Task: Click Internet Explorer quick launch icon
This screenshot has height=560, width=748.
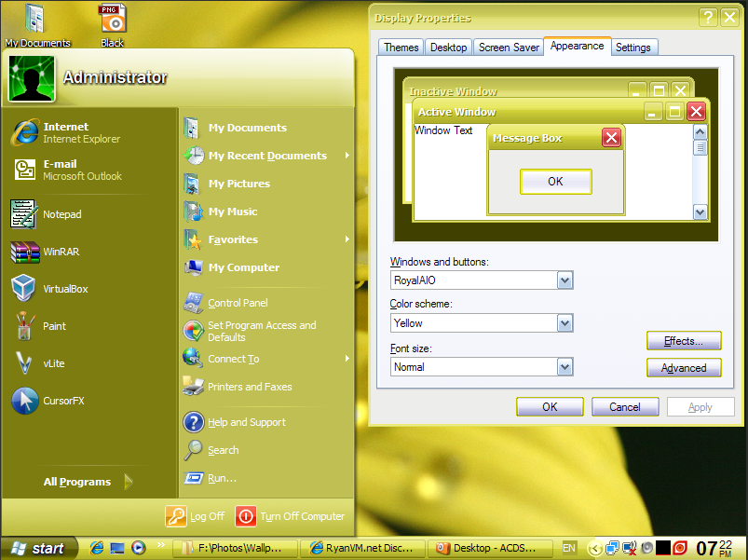Action: coord(97,548)
